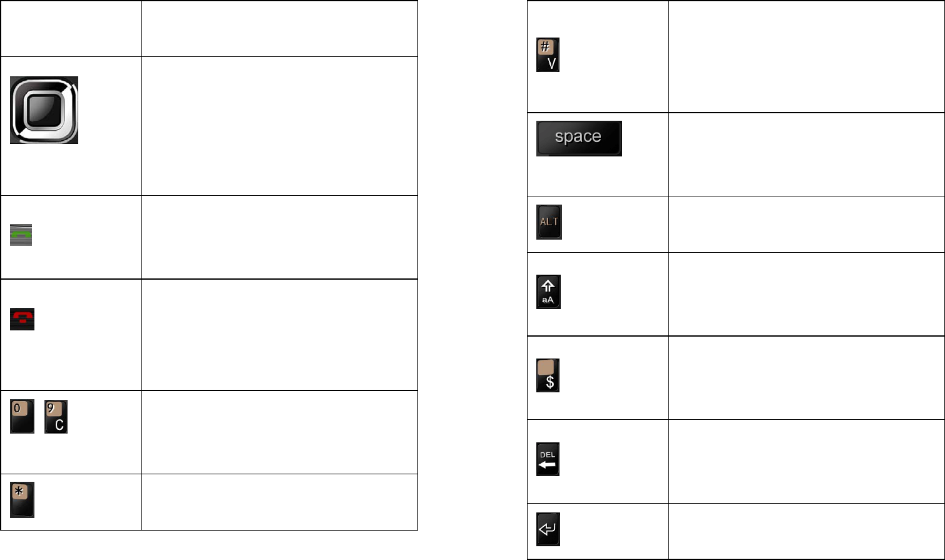Click the center select button of navigation key
This screenshot has width=945, height=560.
tap(44, 110)
